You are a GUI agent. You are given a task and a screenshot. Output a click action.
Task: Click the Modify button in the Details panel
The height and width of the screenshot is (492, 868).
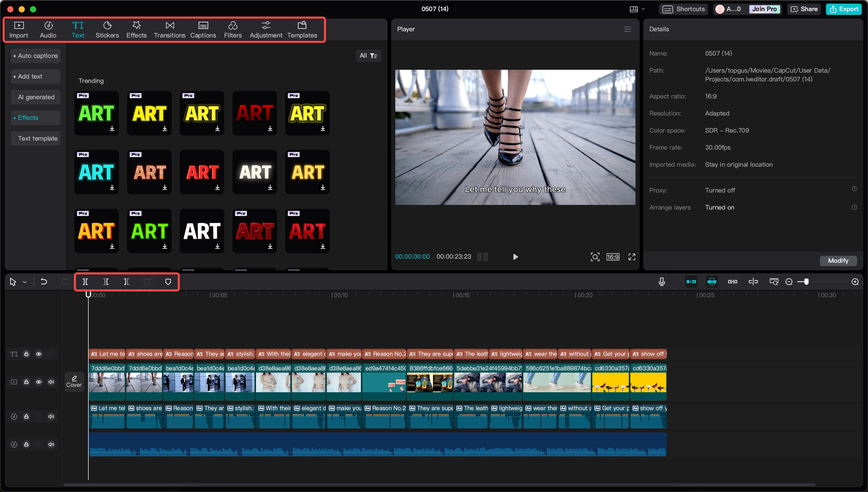(x=838, y=260)
